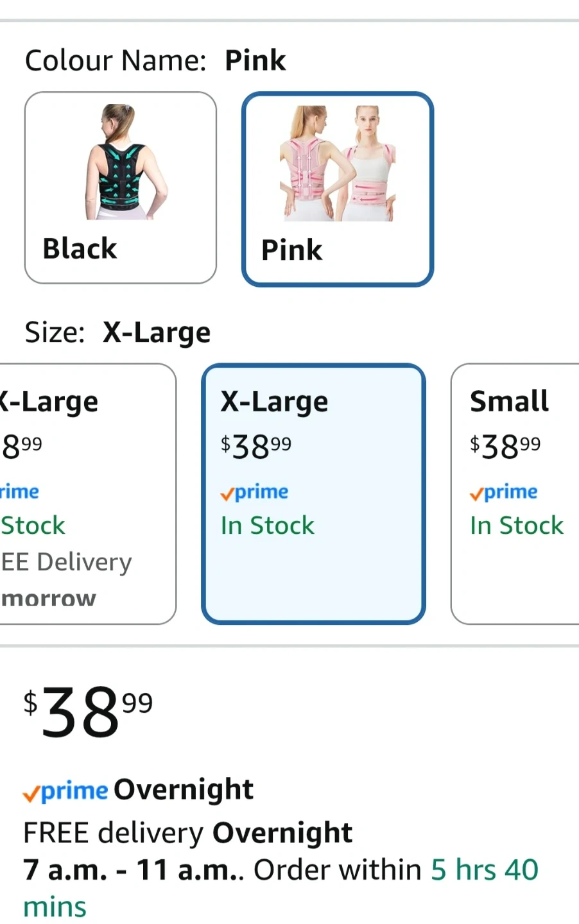
Task: Click the large $38.99 main price
Action: [x=88, y=711]
